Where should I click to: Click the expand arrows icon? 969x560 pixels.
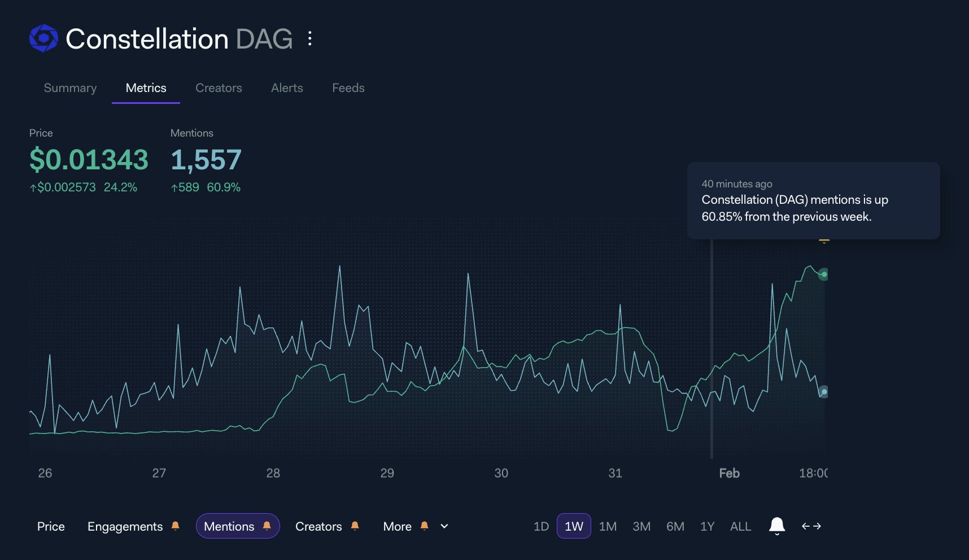(811, 526)
